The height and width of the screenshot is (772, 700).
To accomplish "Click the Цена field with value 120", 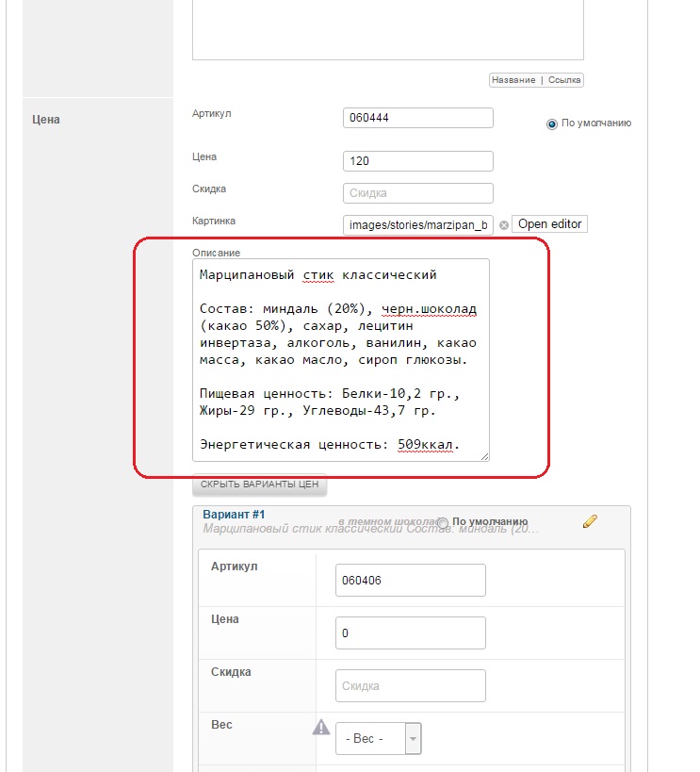I will tap(418, 161).
